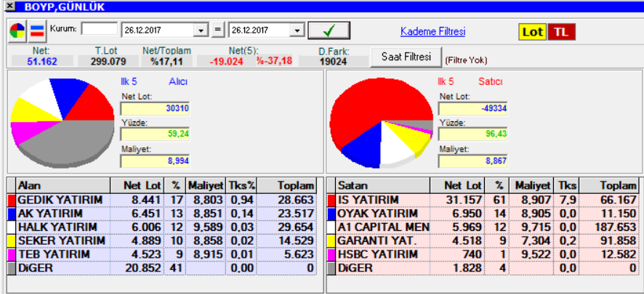Click the sellers Net Lot field -49334
644x294 pixels.
[473, 109]
